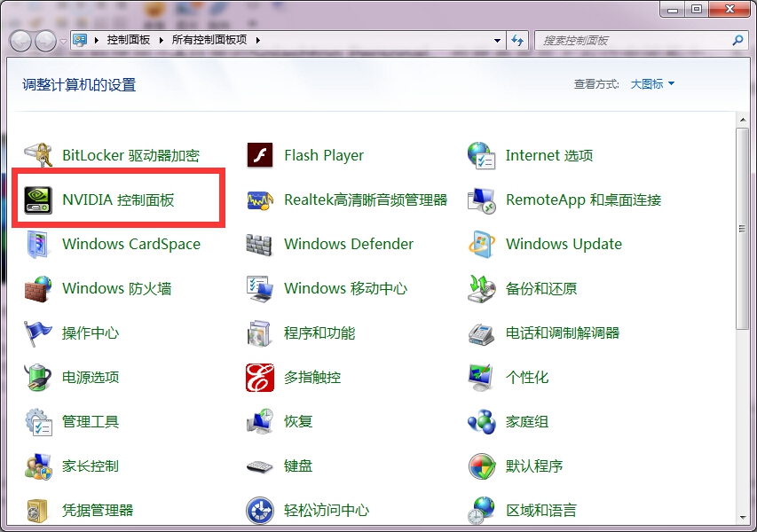Close the control panel window
757x532 pixels.
point(729,10)
